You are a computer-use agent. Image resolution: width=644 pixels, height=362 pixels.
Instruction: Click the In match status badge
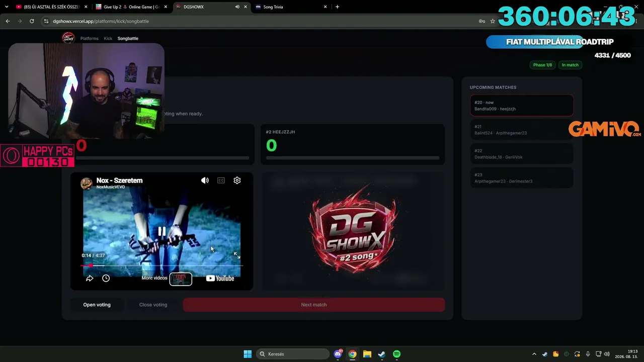click(570, 65)
